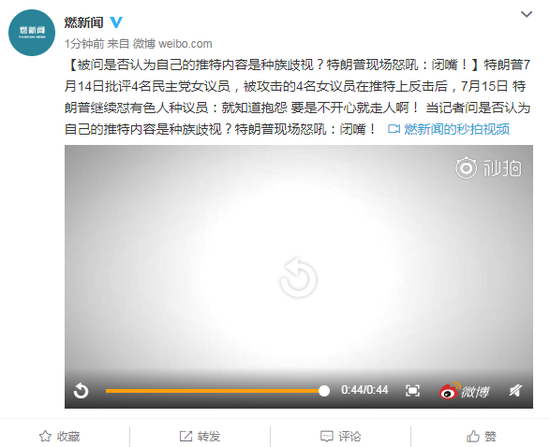Expand the post options chevron menu
Image resolution: width=550 pixels, height=447 pixels.
click(526, 14)
